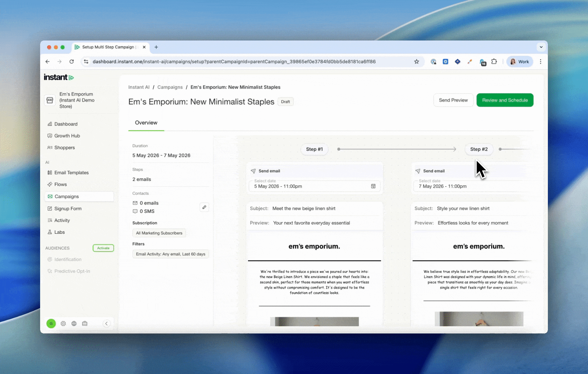Edit subject Style your new linen shirt

coord(463,208)
